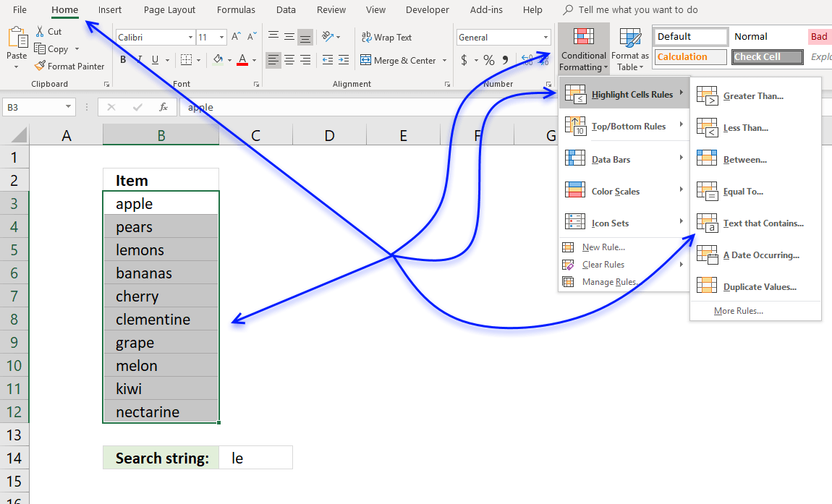Apply the Check Cell style

click(x=768, y=57)
